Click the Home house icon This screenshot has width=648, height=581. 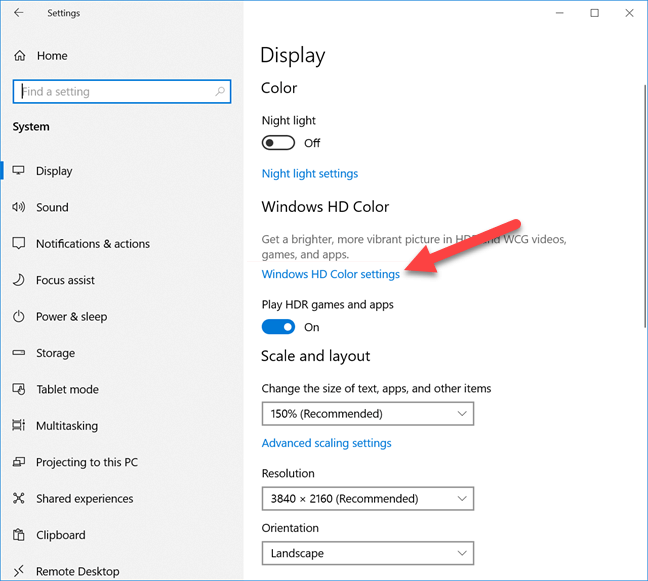[19, 55]
